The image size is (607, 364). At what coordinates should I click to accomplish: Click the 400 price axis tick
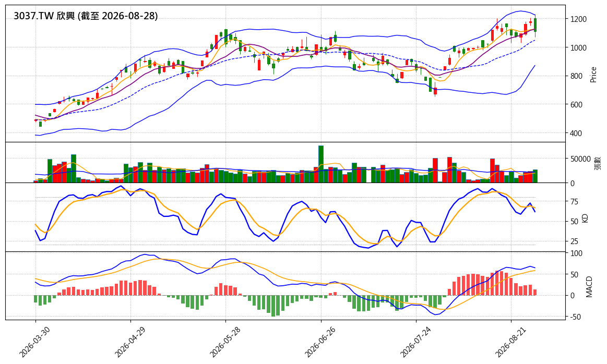(x=576, y=133)
